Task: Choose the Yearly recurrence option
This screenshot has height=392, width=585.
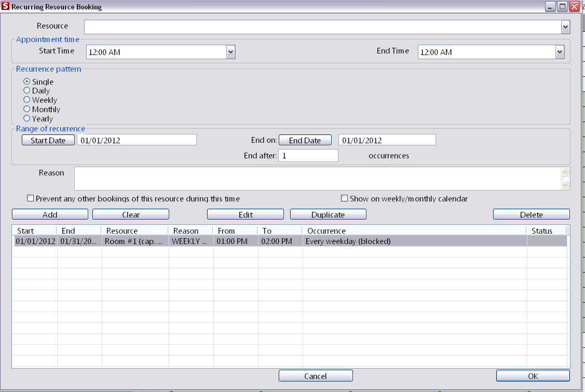Action: click(26, 118)
